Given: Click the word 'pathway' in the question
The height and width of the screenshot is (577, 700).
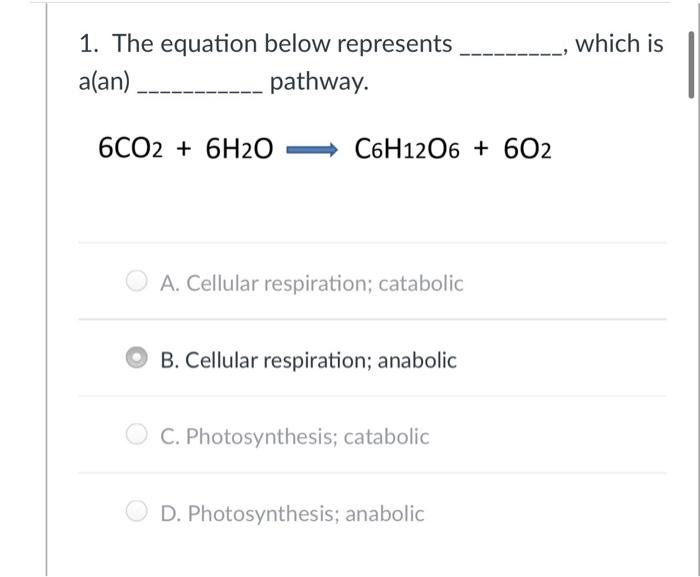Looking at the screenshot, I should point(319,82).
